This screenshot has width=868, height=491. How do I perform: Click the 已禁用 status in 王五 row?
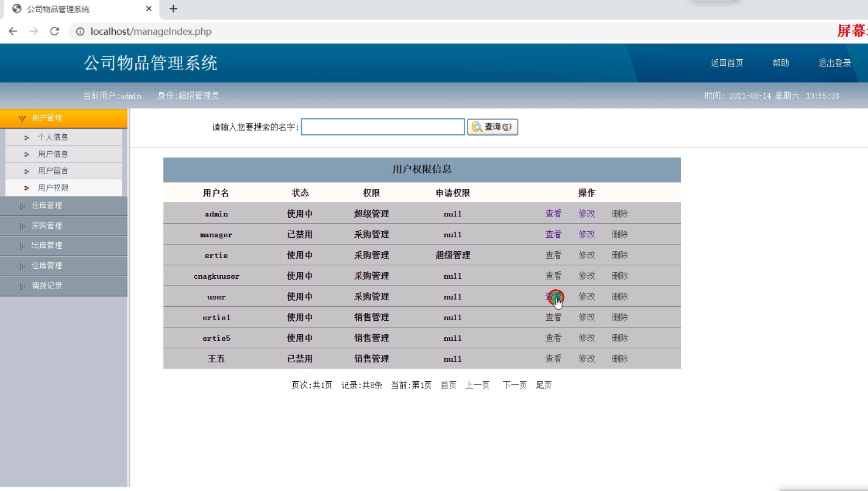(x=300, y=359)
